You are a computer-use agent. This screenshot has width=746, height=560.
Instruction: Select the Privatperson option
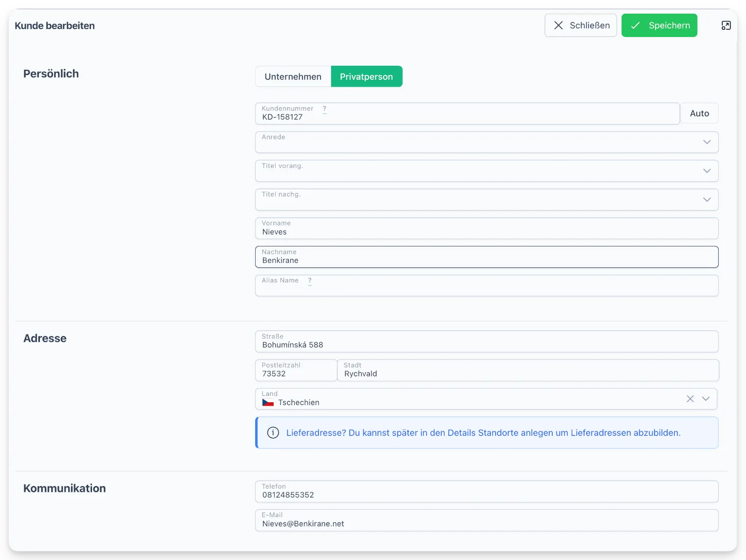coord(367,76)
